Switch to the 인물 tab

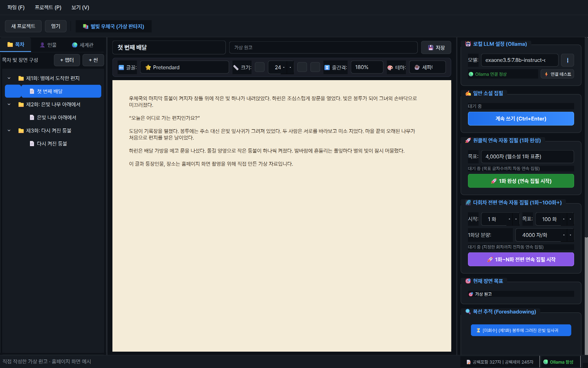click(48, 45)
